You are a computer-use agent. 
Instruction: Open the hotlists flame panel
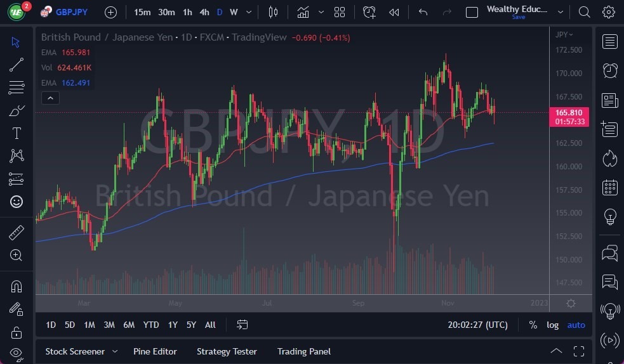point(609,159)
